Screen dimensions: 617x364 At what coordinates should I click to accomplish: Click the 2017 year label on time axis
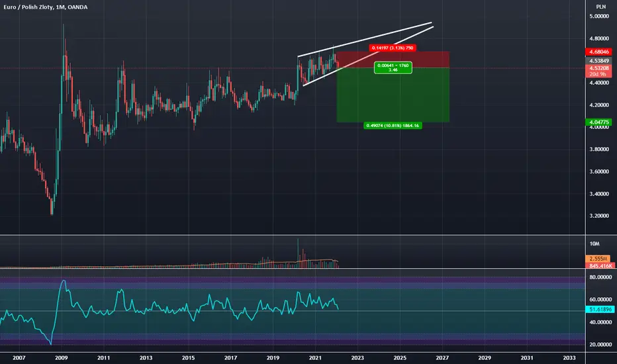coord(230,357)
